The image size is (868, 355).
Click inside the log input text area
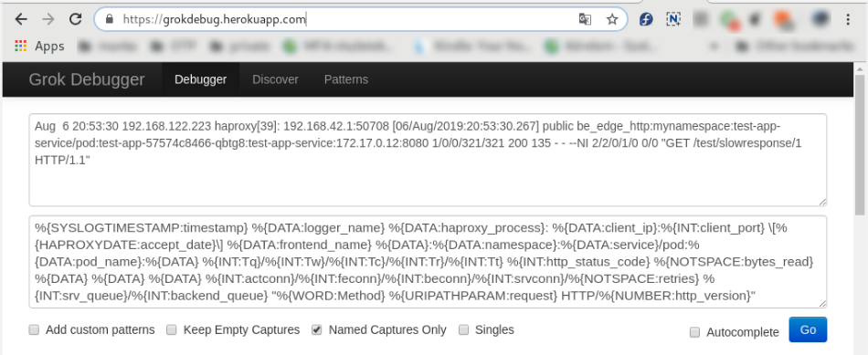pyautogui.click(x=428, y=160)
